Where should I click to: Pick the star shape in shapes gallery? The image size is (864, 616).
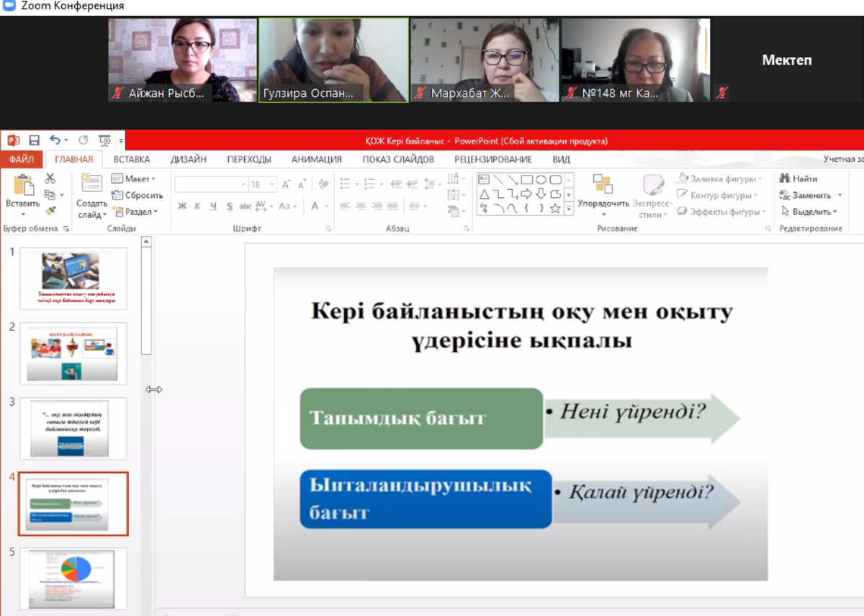555,209
